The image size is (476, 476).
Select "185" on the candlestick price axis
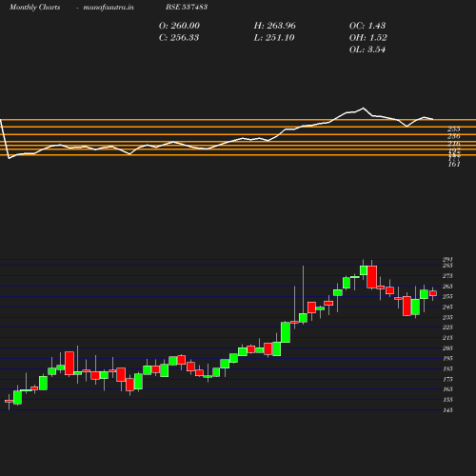click(447, 368)
